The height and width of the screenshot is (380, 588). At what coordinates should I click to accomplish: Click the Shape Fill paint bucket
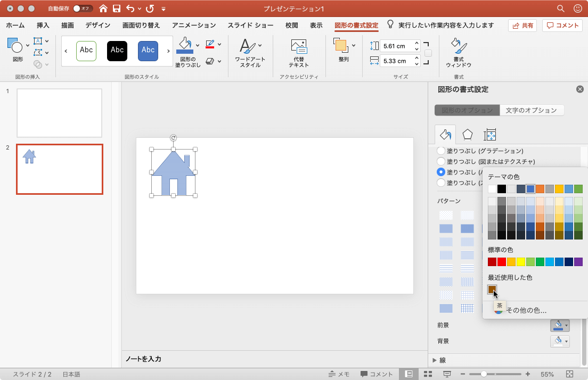184,45
